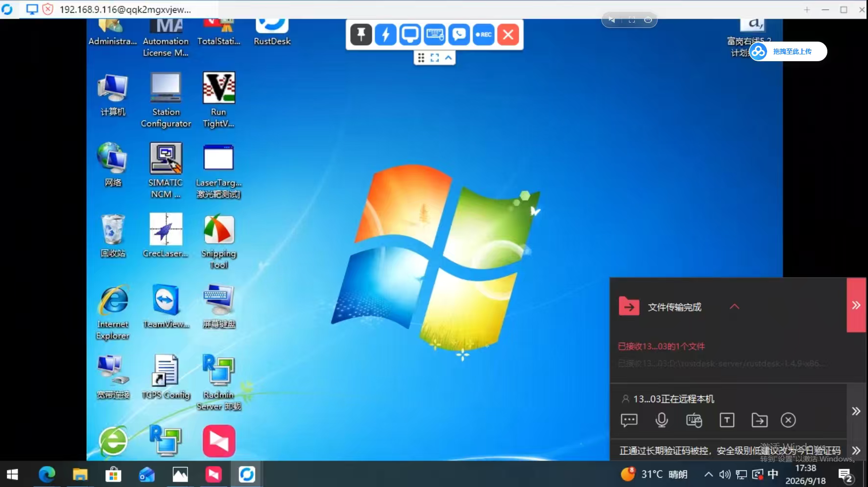Image resolution: width=868 pixels, height=487 pixels.
Task: Disconnect the session with the red X
Action: 508,35
